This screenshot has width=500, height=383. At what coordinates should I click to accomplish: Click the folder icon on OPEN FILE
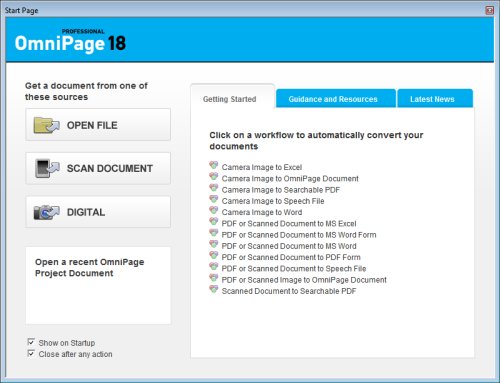47,125
